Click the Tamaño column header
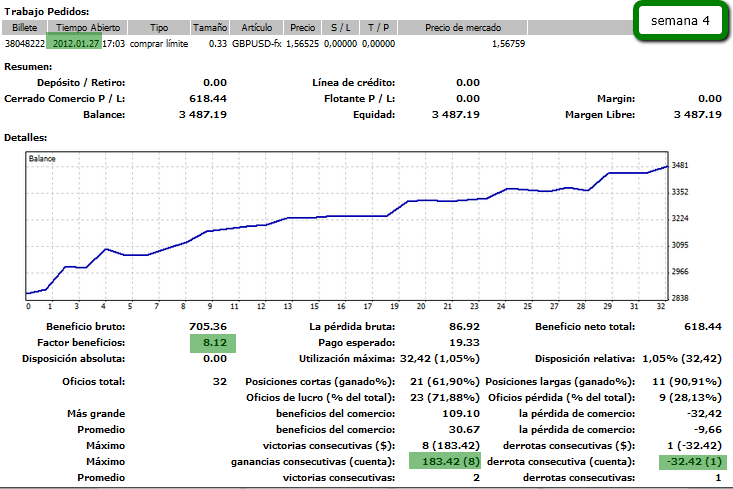 pyautogui.click(x=209, y=28)
